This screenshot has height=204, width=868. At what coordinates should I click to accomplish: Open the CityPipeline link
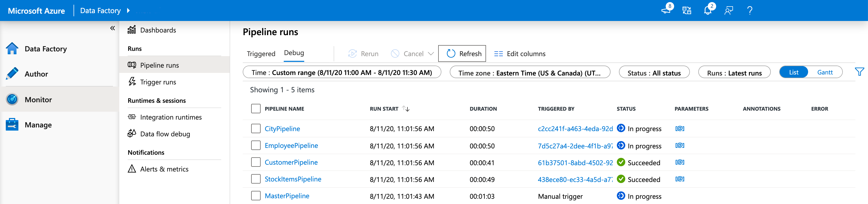click(x=282, y=128)
